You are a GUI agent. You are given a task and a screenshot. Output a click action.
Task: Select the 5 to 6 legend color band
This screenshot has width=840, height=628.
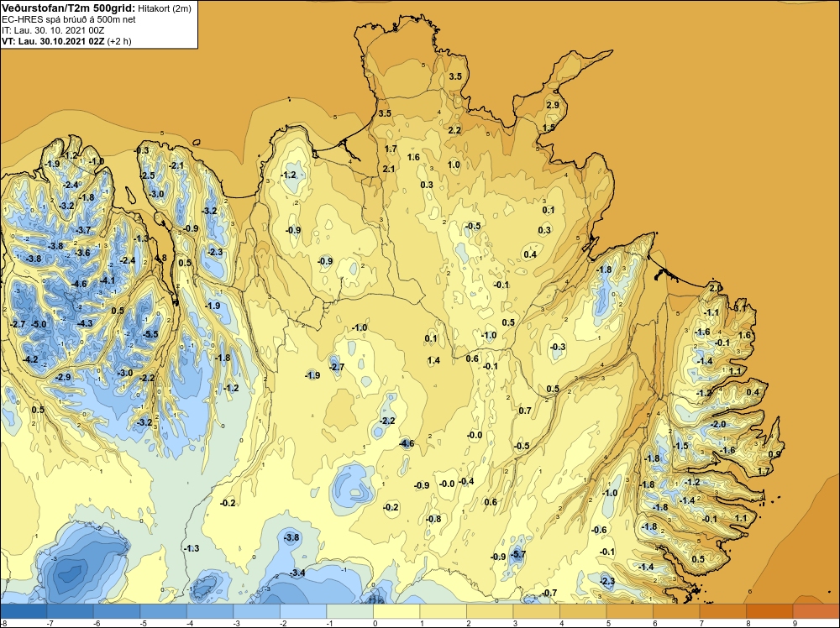coord(629,611)
